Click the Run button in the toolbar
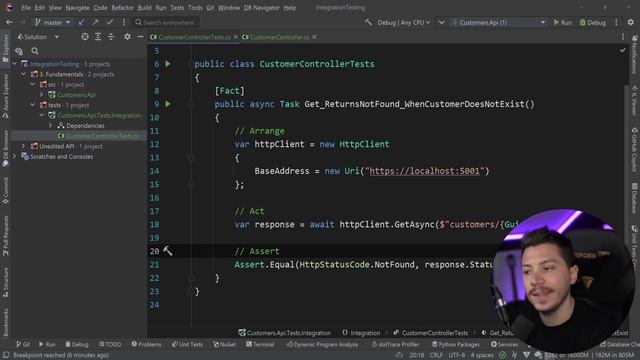 click(562, 22)
